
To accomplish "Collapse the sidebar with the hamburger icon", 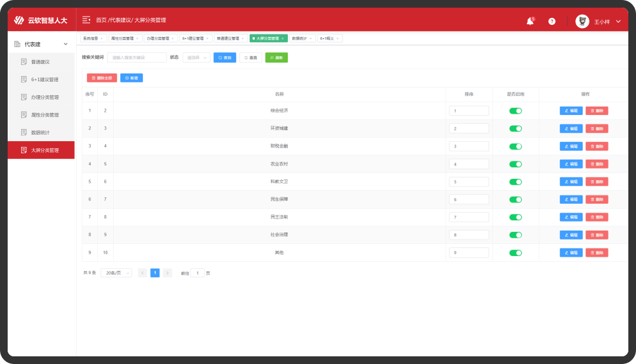I will 86,20.
